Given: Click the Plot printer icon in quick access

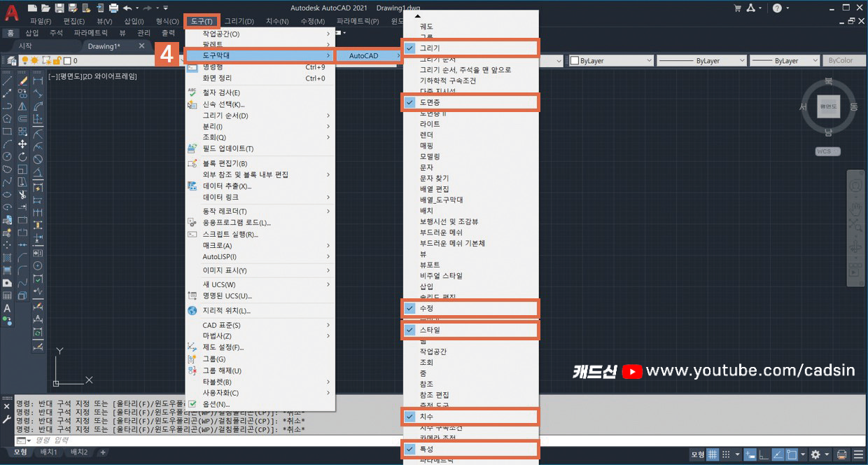Looking at the screenshot, I should pos(113,8).
